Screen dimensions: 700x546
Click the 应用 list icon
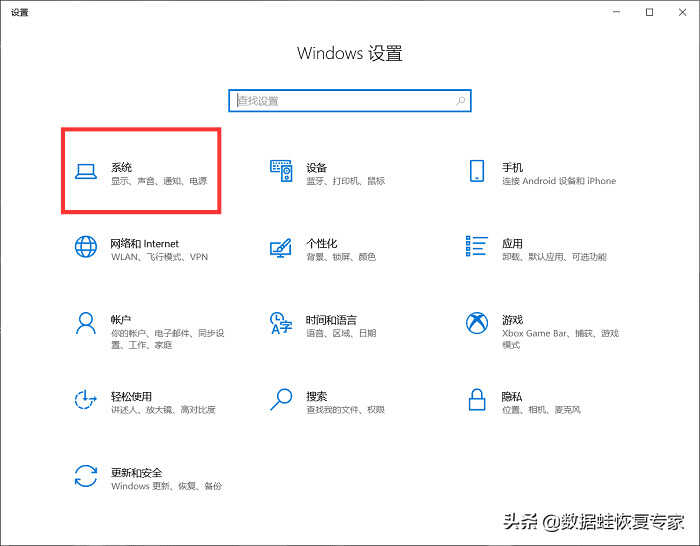click(476, 246)
